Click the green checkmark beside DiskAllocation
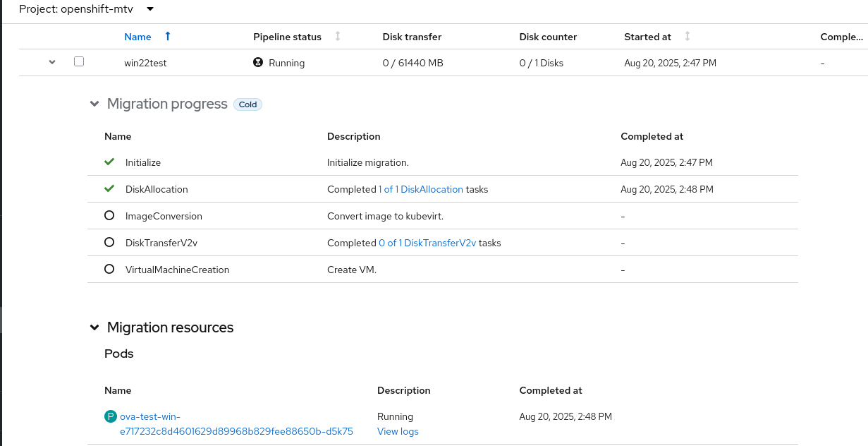The height and width of the screenshot is (446, 868). [109, 189]
